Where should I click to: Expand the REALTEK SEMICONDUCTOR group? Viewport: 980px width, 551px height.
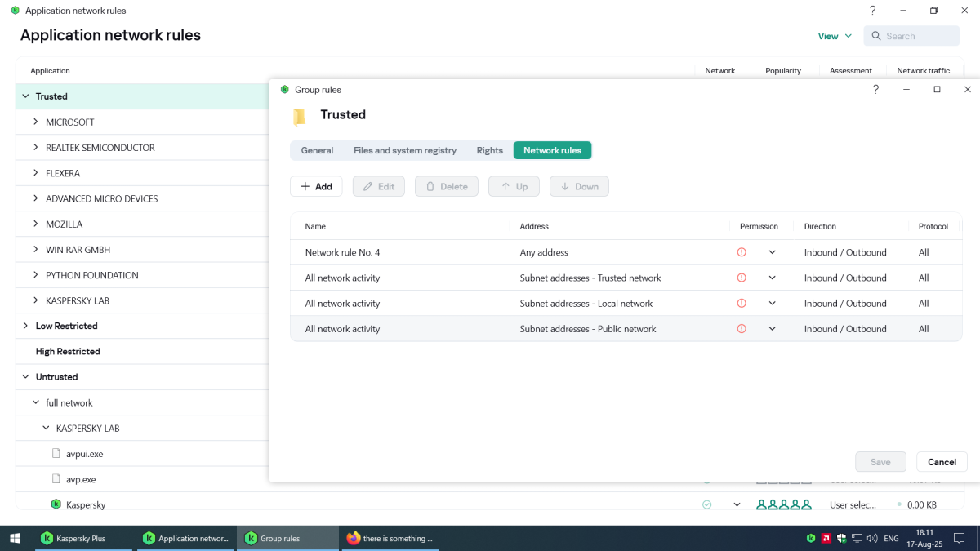(36, 148)
